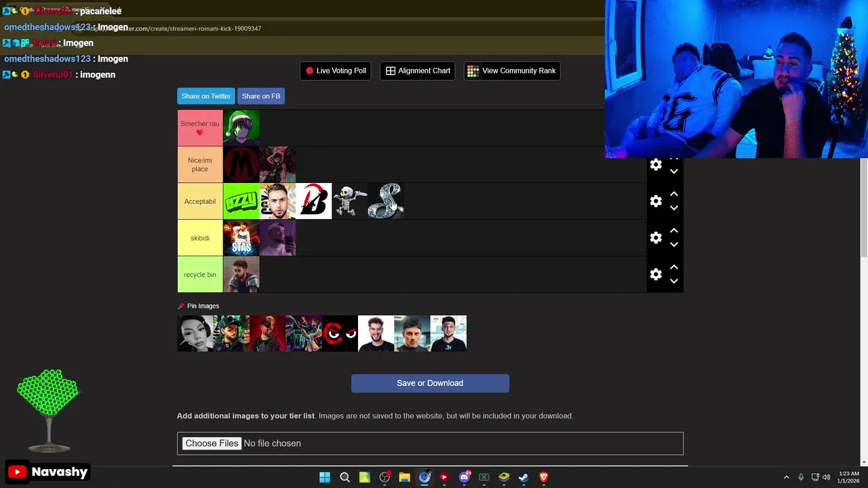The width and height of the screenshot is (868, 488).
Task: Open BlueStacks from the taskbar
Action: (504, 477)
